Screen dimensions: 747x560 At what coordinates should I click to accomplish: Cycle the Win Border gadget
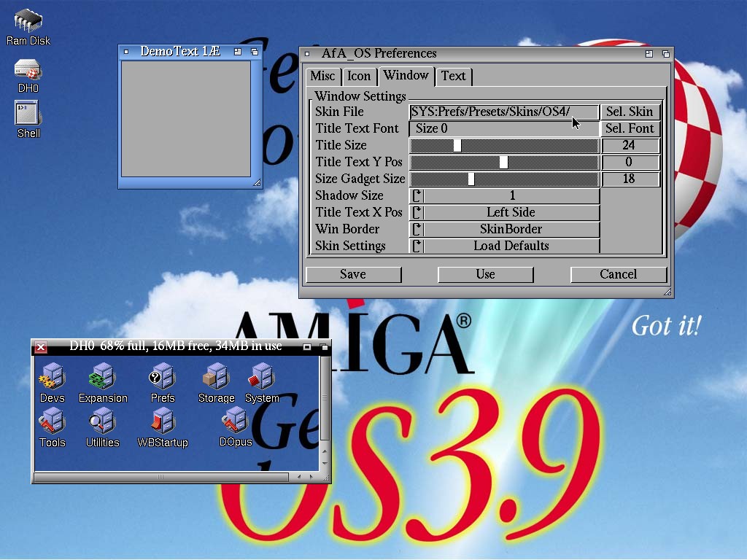pyautogui.click(x=417, y=229)
